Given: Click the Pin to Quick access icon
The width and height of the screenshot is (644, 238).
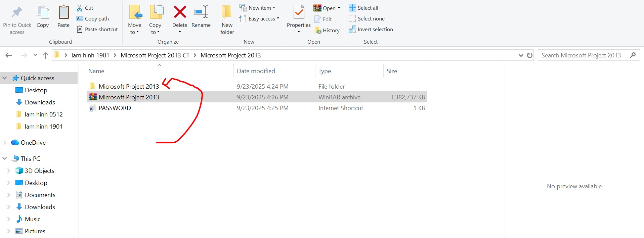Looking at the screenshot, I should 17,13.
